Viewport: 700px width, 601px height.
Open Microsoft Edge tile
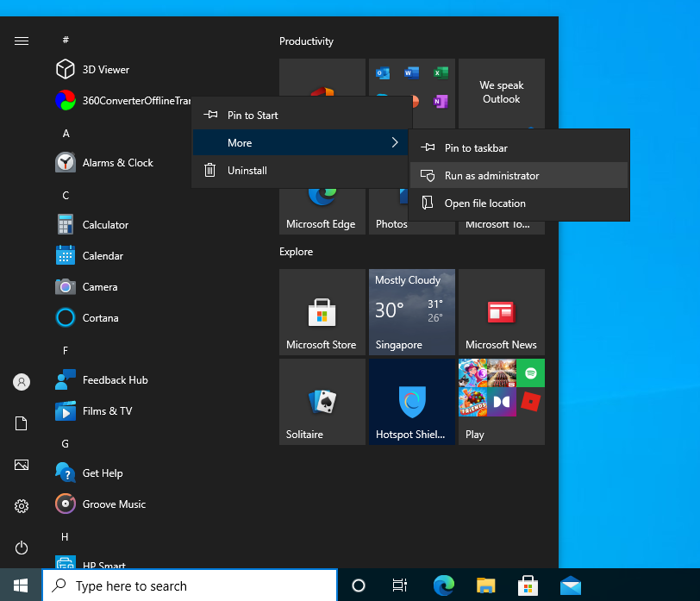pos(322,211)
